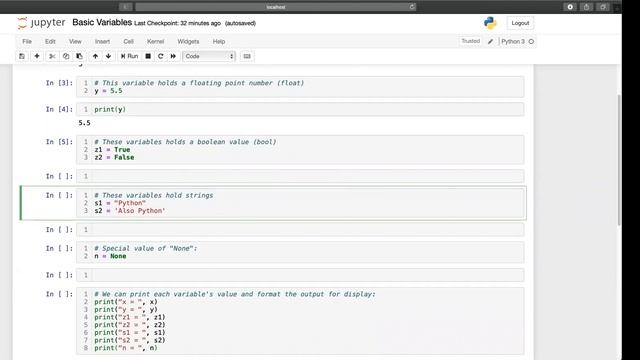Click the browser share icon
The width and height of the screenshot is (640, 360).
coord(587,7)
